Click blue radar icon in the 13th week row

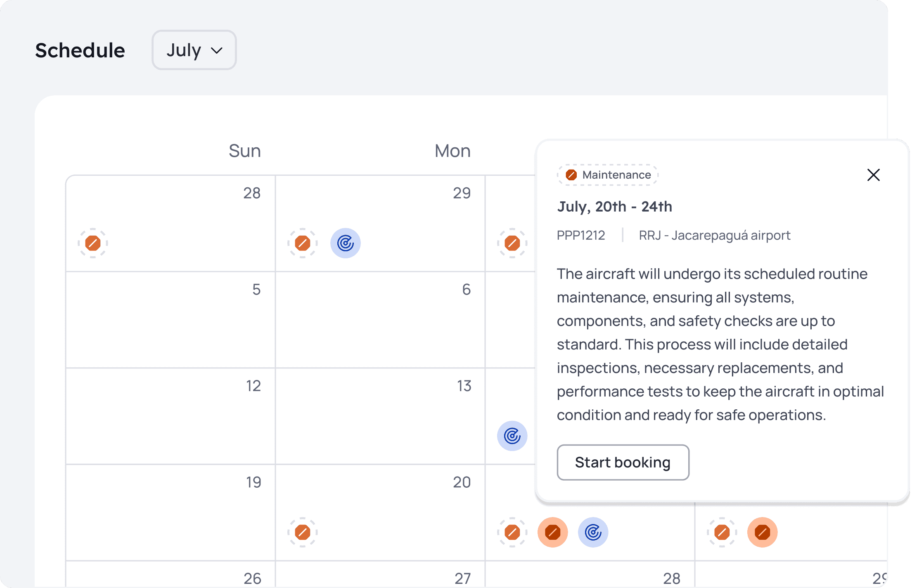[512, 436]
